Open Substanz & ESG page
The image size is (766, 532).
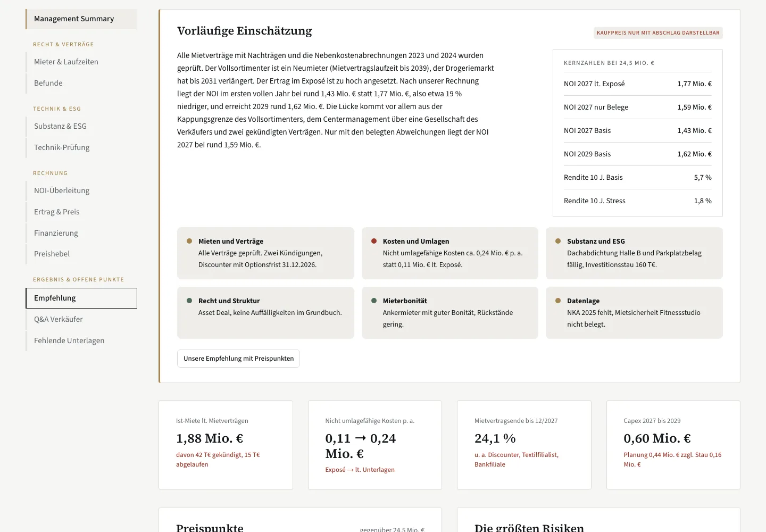point(81,126)
